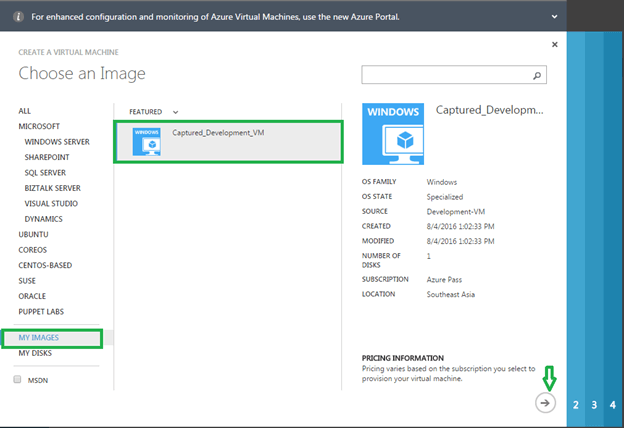Jump to wizard step 3
The width and height of the screenshot is (624, 428).
tap(594, 405)
